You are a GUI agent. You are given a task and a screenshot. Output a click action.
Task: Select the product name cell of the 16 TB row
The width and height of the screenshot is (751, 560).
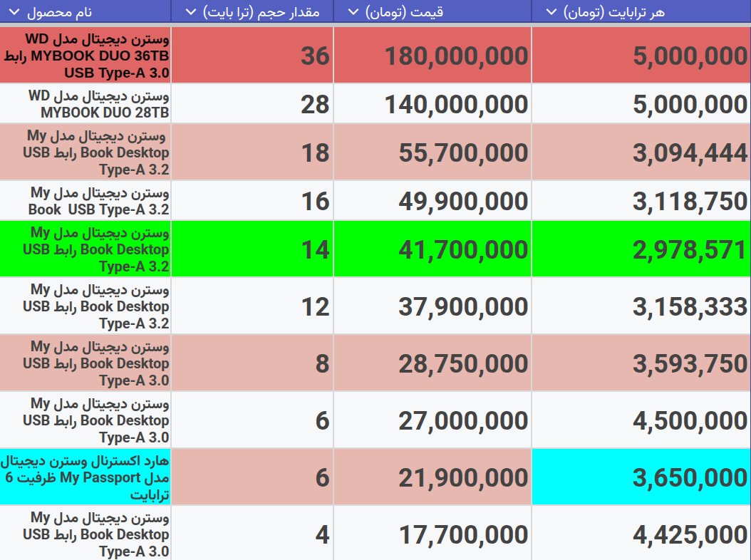pyautogui.click(x=86, y=201)
